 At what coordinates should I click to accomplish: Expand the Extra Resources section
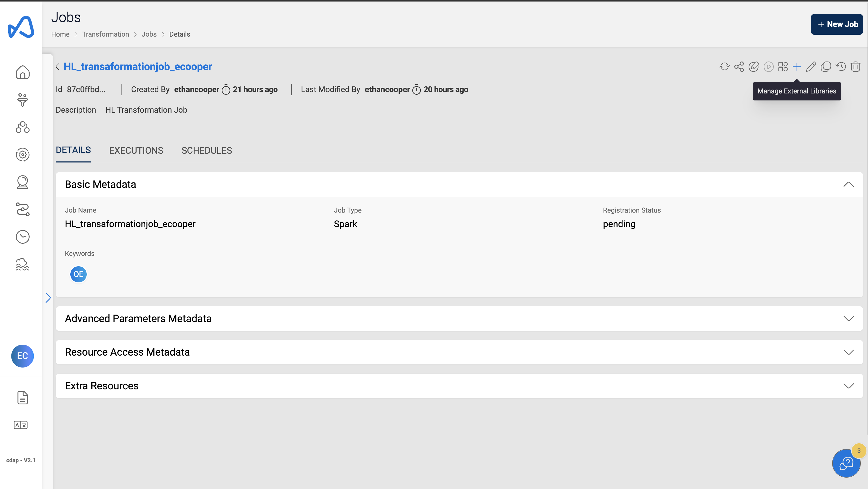(x=849, y=386)
